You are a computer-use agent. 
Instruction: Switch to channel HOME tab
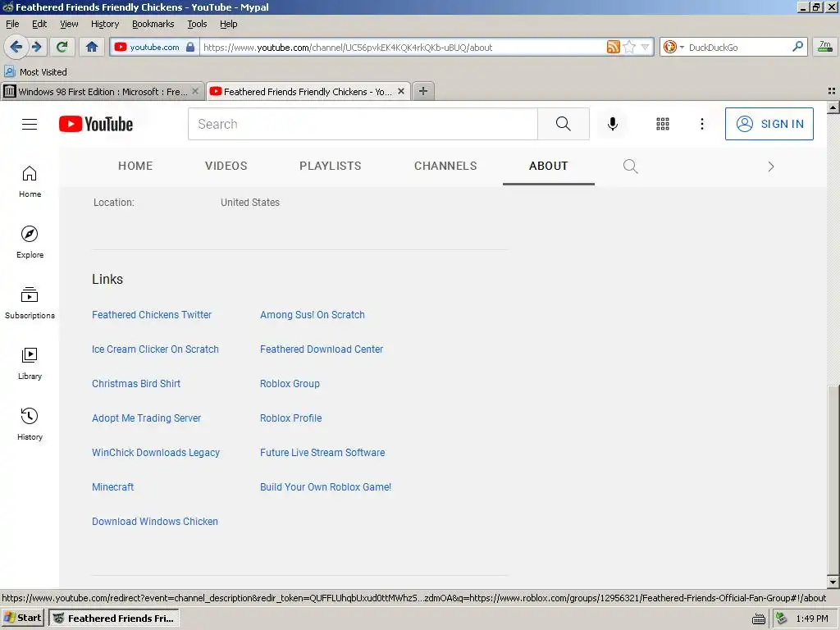coord(135,166)
